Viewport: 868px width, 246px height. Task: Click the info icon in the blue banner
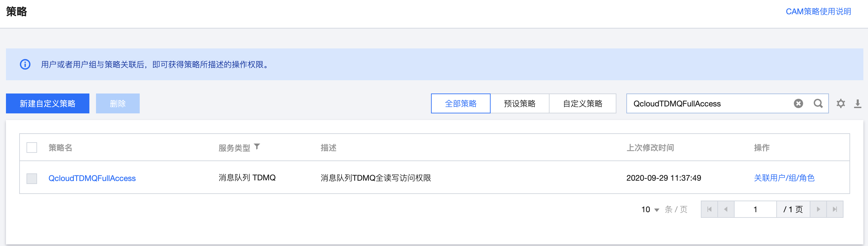point(25,64)
